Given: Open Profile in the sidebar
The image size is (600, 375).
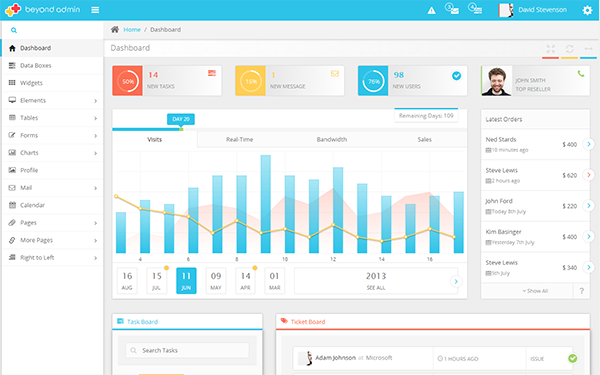Looking at the screenshot, I should click(52, 170).
